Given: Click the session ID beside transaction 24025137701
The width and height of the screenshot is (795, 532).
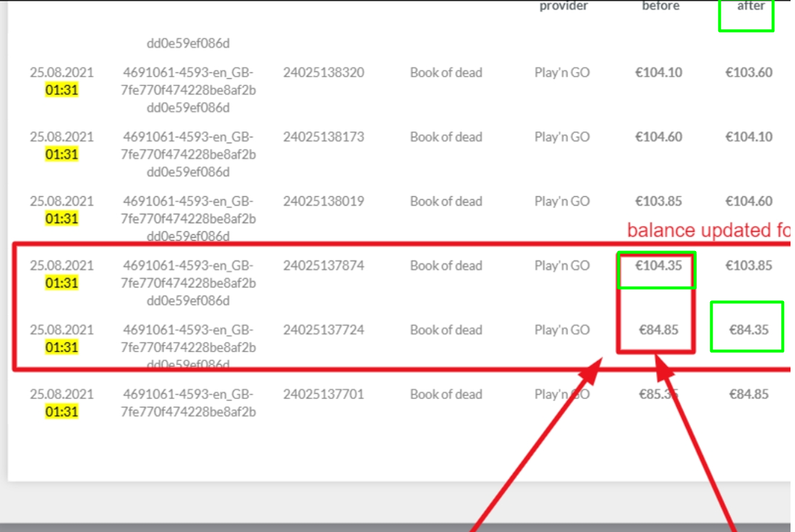Looking at the screenshot, I should (x=188, y=403).
